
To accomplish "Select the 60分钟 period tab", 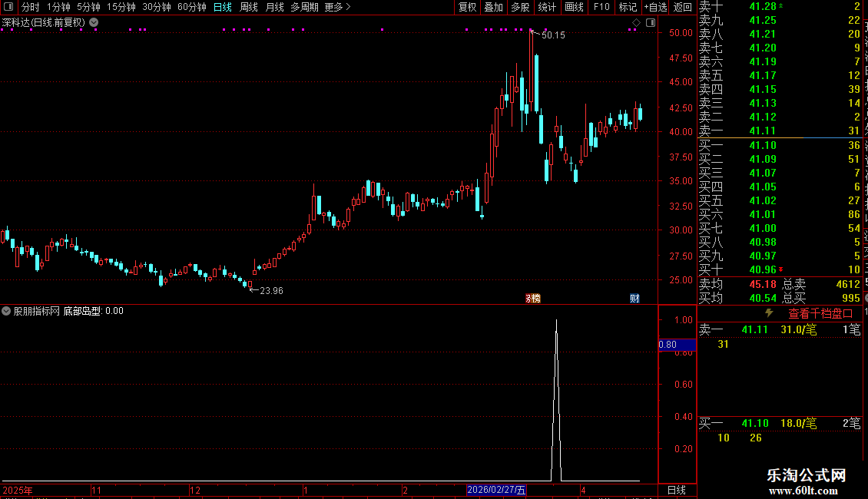I will pyautogui.click(x=191, y=7).
